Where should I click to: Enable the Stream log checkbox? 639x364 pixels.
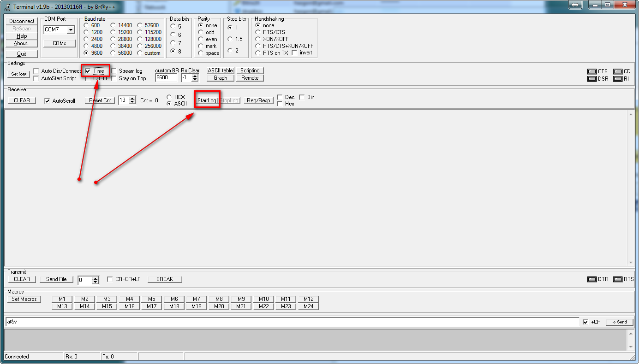point(113,71)
